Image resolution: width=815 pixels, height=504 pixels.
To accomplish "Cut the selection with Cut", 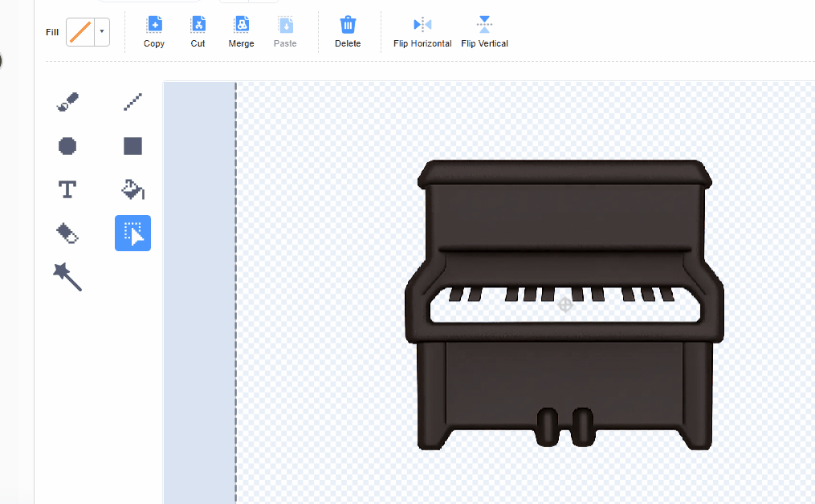I will (198, 31).
